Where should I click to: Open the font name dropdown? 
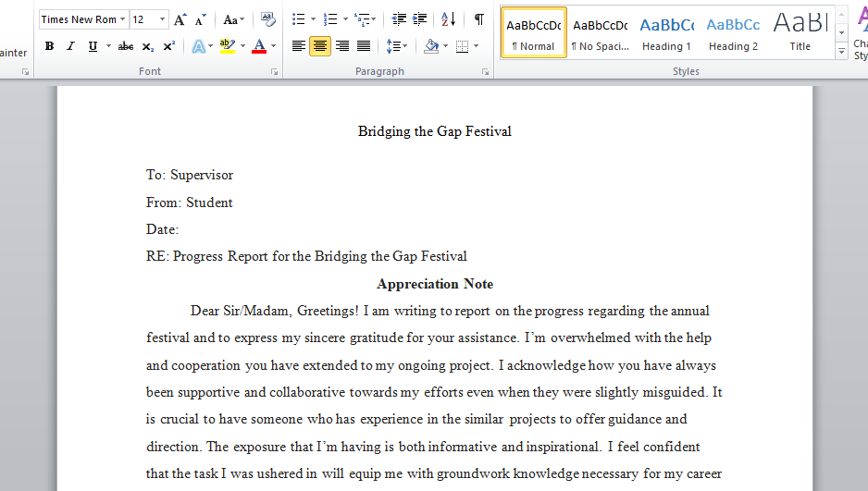[x=123, y=19]
